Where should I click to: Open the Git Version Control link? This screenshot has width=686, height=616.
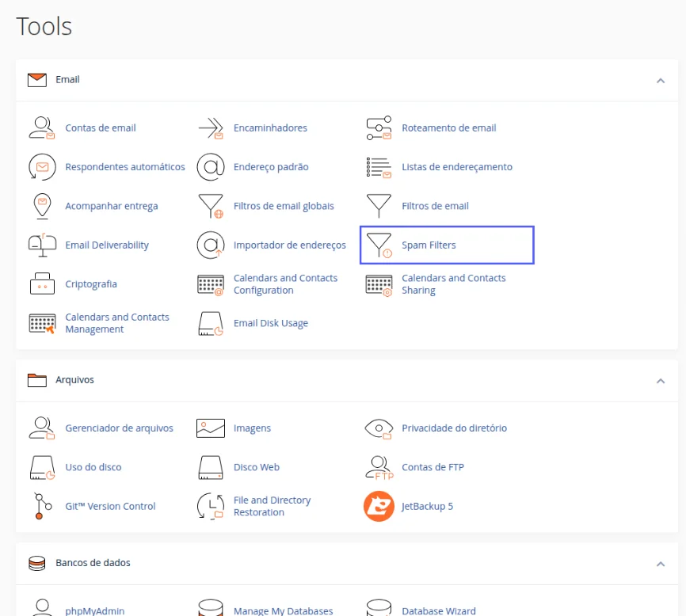pyautogui.click(x=110, y=506)
